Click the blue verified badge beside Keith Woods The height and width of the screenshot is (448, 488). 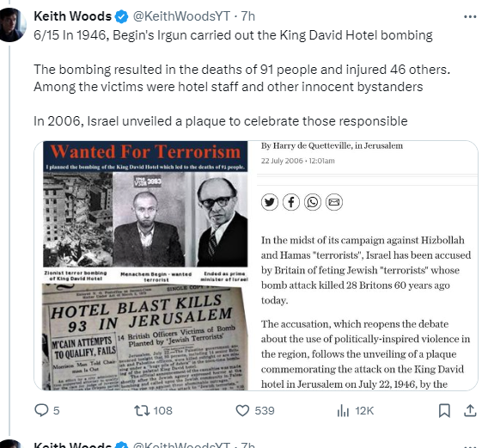[x=121, y=17]
